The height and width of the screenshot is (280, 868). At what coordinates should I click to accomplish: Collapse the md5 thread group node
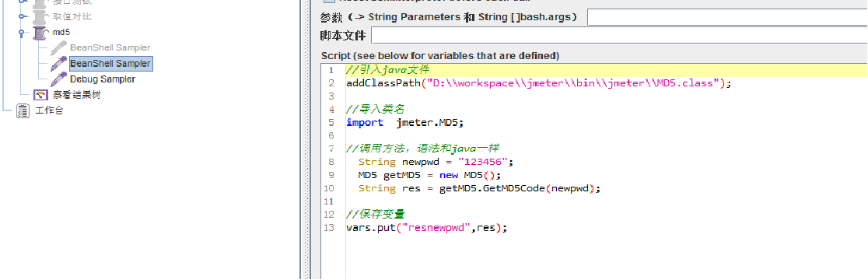22,33
